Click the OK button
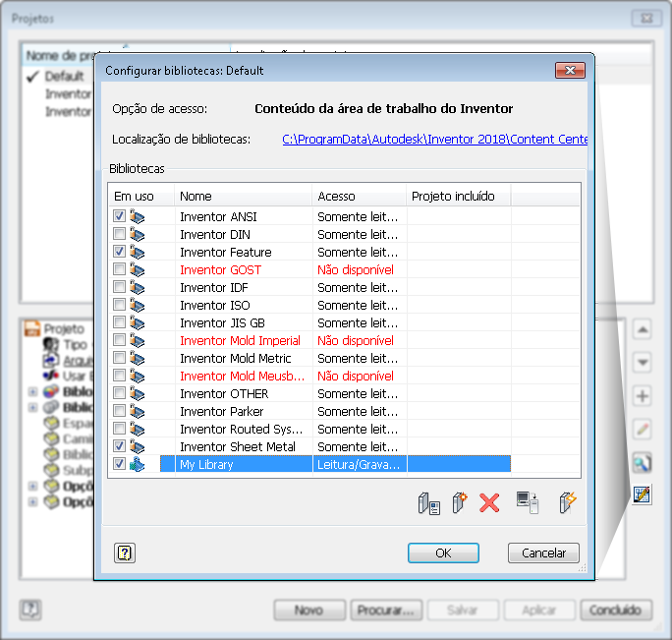Image resolution: width=672 pixels, height=640 pixels. 443,553
